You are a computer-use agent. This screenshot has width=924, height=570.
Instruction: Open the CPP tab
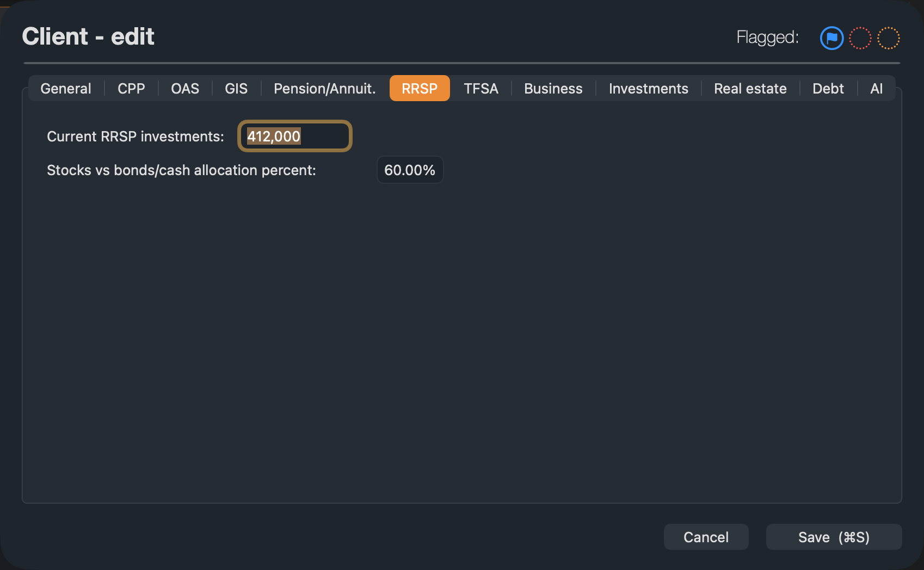[x=131, y=88]
